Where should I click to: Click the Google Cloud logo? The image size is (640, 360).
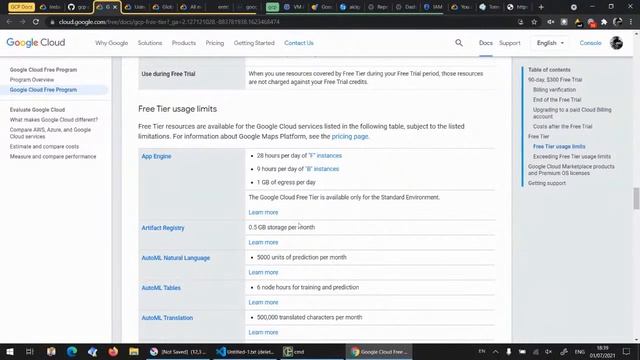36,43
